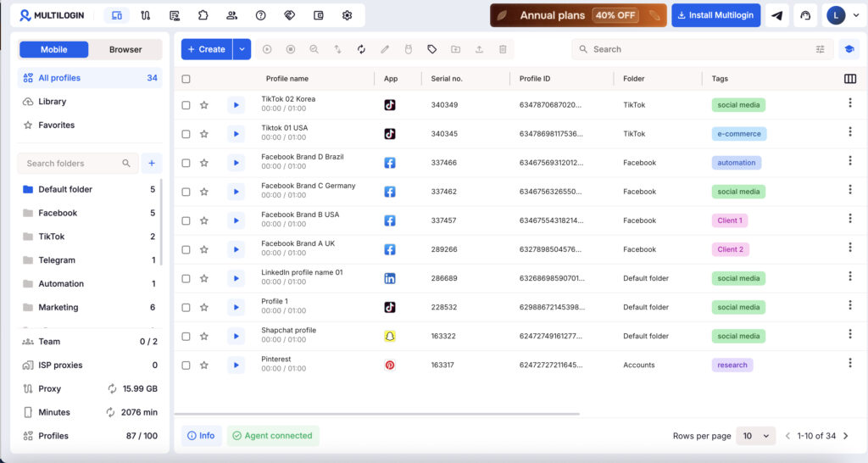The height and width of the screenshot is (463, 868).
Task: Add a new folder with plus button
Action: point(152,164)
